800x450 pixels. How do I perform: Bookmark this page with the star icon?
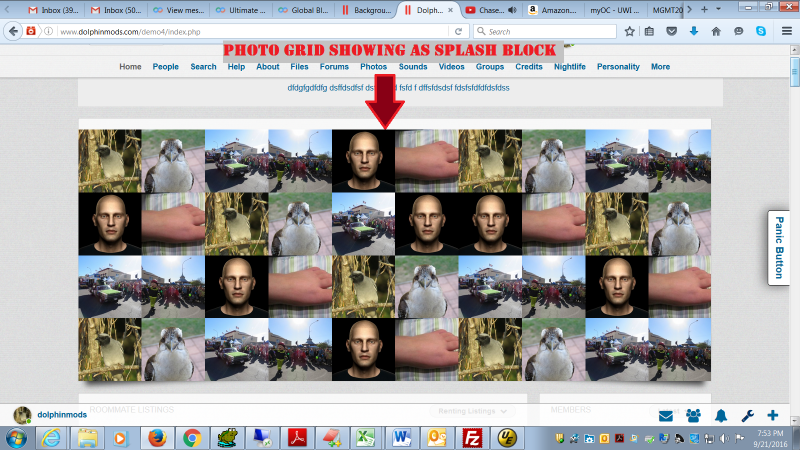point(630,32)
